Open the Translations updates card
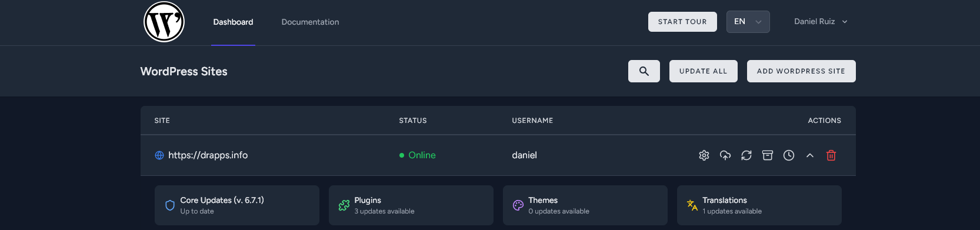This screenshot has width=980, height=230. click(759, 205)
